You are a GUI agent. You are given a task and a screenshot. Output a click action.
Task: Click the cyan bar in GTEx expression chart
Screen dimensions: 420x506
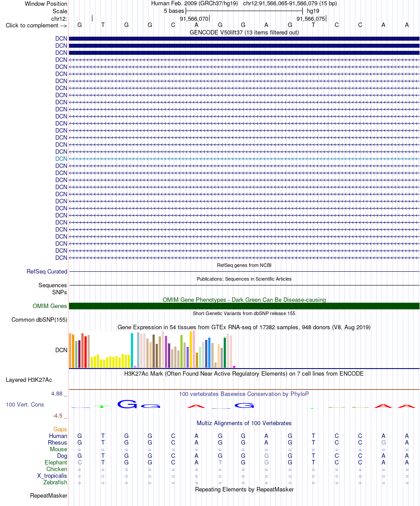pyautogui.click(x=132, y=350)
